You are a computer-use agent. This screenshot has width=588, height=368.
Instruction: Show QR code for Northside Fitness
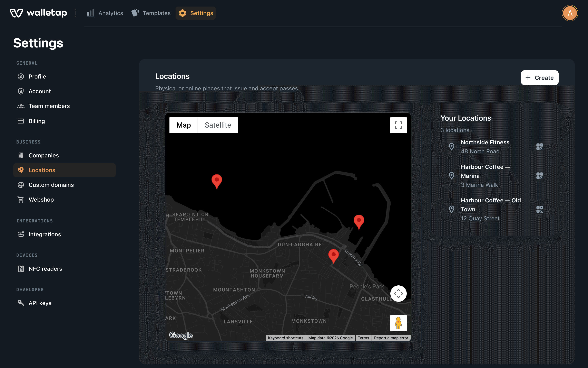coord(540,147)
